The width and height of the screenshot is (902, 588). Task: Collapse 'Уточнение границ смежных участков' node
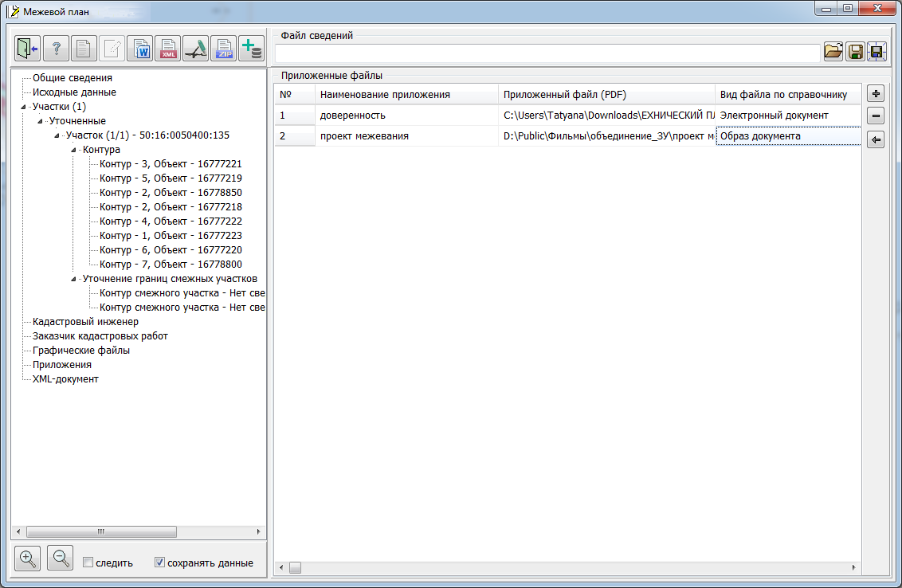coord(74,279)
